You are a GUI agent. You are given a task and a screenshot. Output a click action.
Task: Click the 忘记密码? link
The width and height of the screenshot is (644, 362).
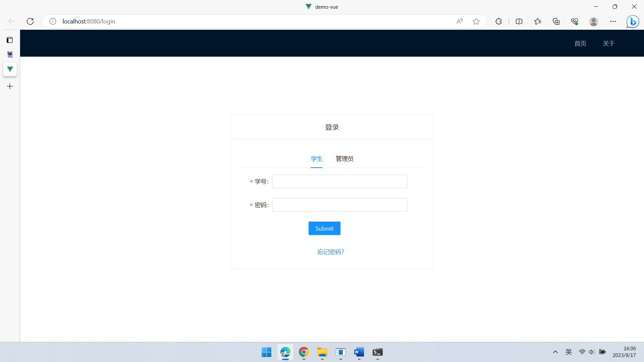click(331, 252)
